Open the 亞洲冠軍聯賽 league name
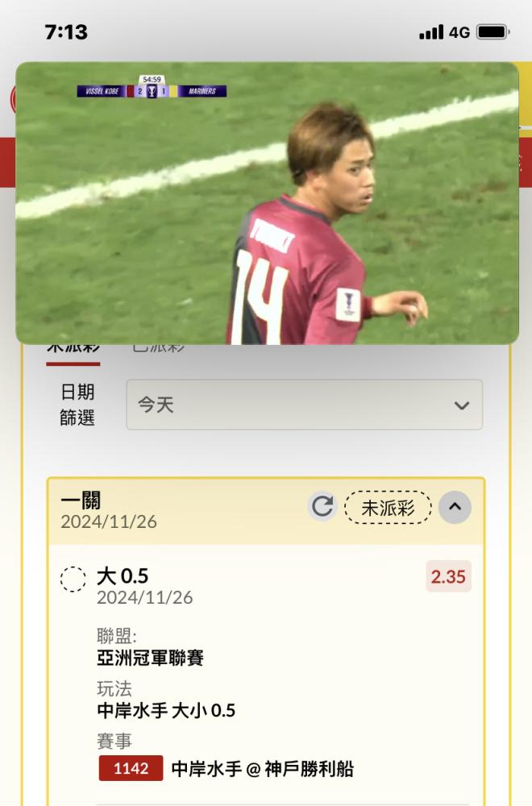The image size is (532, 806). (150, 658)
